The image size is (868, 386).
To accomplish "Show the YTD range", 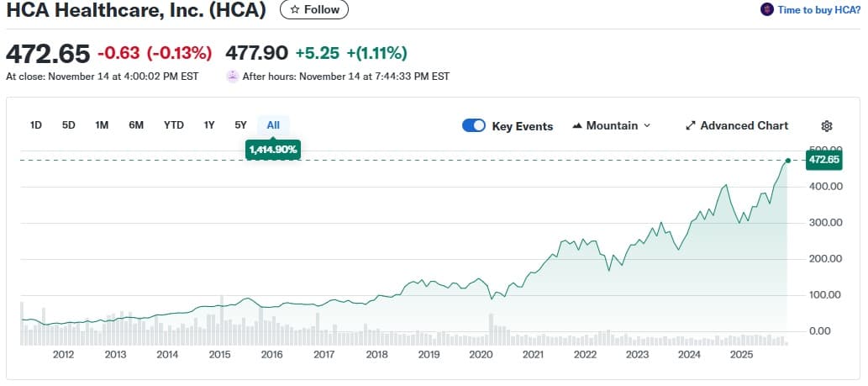I will pyautogui.click(x=174, y=125).
